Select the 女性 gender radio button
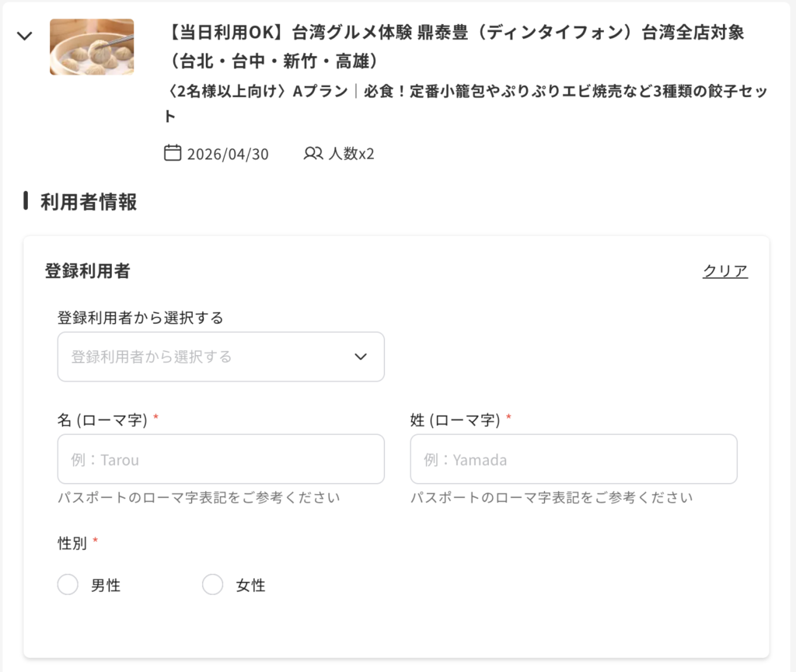The width and height of the screenshot is (796, 672). [x=213, y=584]
